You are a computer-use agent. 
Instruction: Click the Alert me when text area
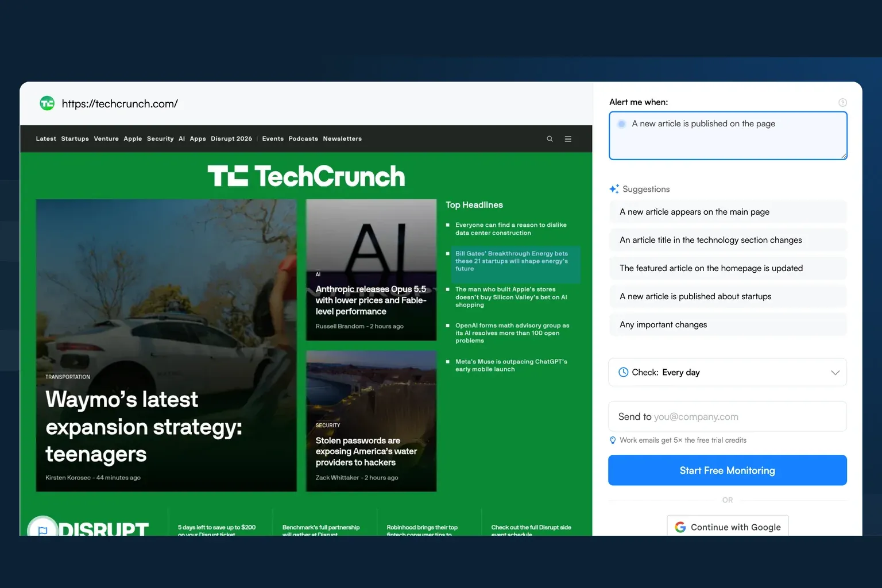click(x=728, y=136)
